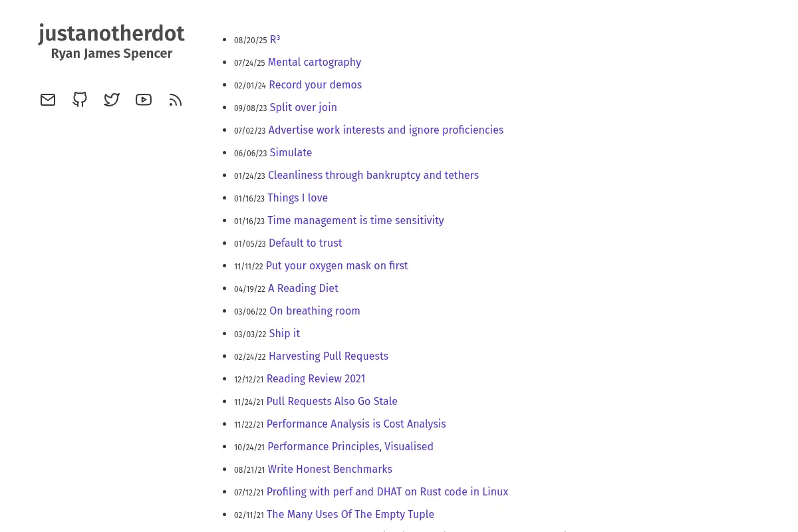Read the Ship it post

(x=285, y=334)
